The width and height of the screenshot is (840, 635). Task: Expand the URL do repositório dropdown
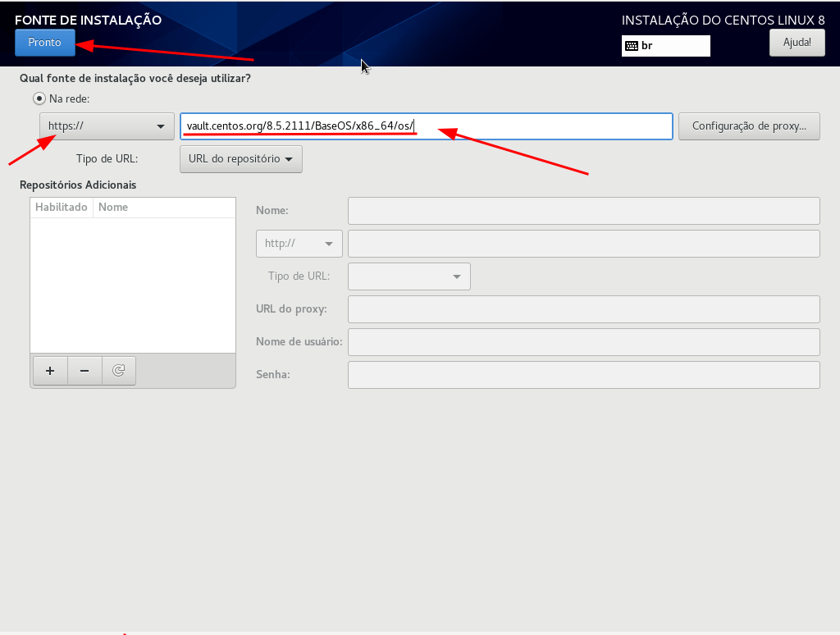pyautogui.click(x=241, y=159)
